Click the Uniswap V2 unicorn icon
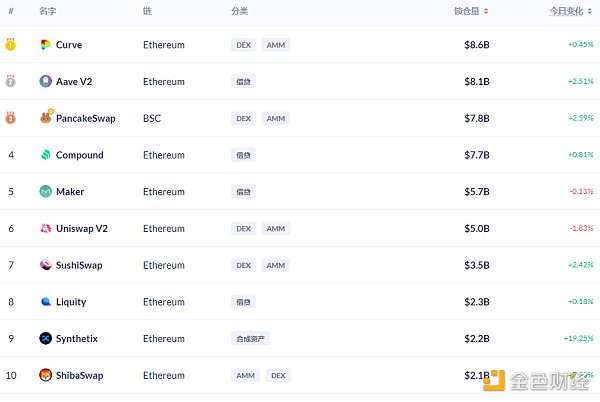Screen dimensions: 600x402 tap(46, 228)
